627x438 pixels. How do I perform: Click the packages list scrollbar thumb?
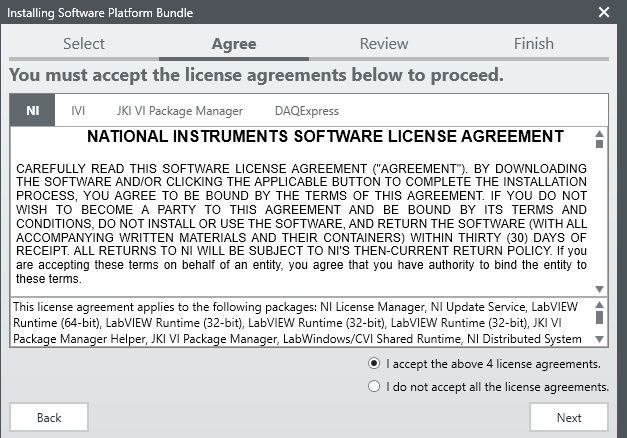[x=599, y=317]
